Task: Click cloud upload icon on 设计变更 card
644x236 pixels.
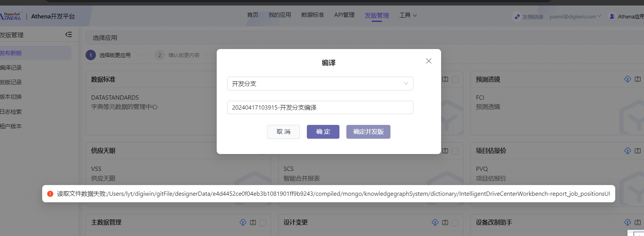Action: (x=435, y=222)
